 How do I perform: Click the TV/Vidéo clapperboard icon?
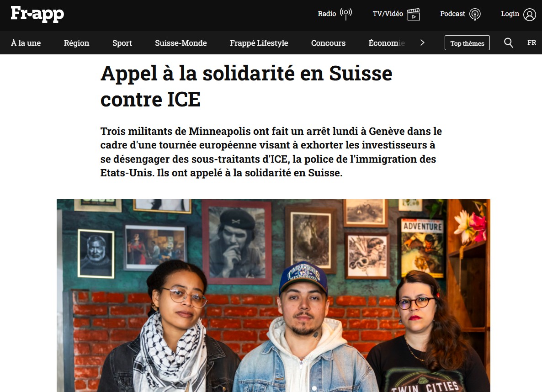tap(414, 14)
